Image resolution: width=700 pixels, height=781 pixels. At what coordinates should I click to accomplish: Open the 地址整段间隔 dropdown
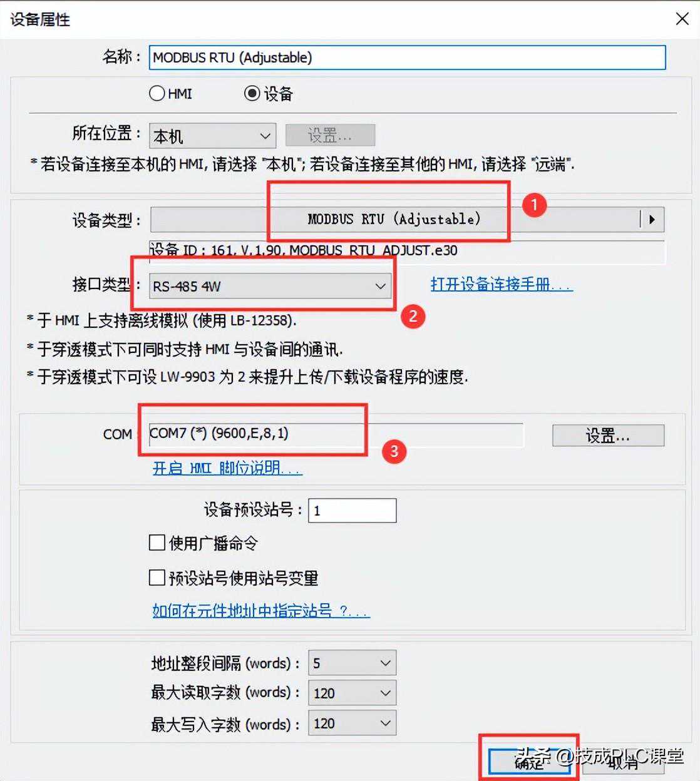point(353,663)
